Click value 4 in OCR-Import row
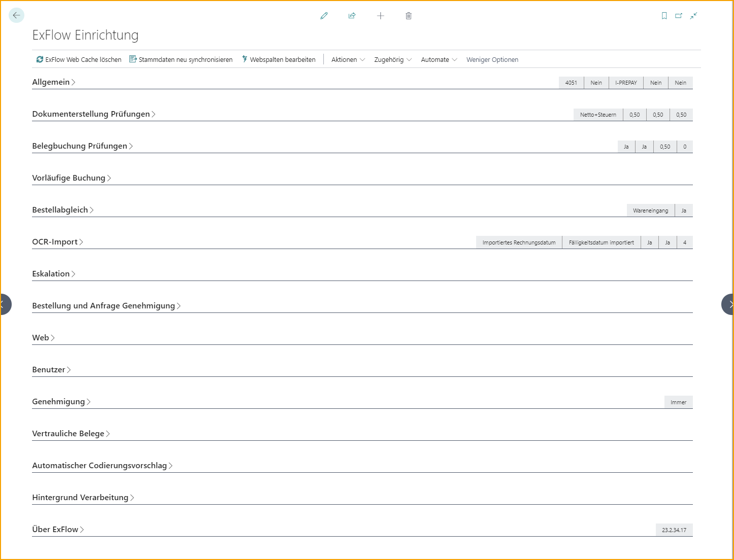The height and width of the screenshot is (560, 734). pyautogui.click(x=685, y=242)
